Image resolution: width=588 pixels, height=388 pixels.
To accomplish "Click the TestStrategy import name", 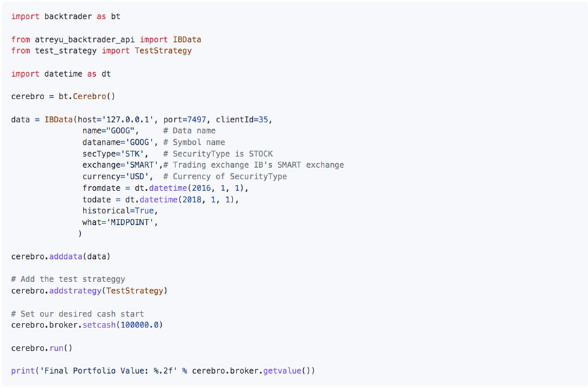I will click(163, 50).
